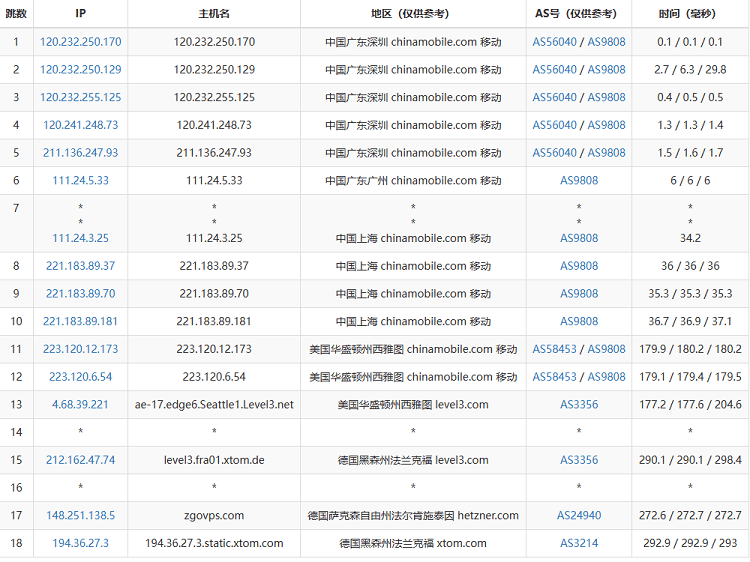
Task: Open AS9808 link in hop 10 row
Action: (579, 321)
